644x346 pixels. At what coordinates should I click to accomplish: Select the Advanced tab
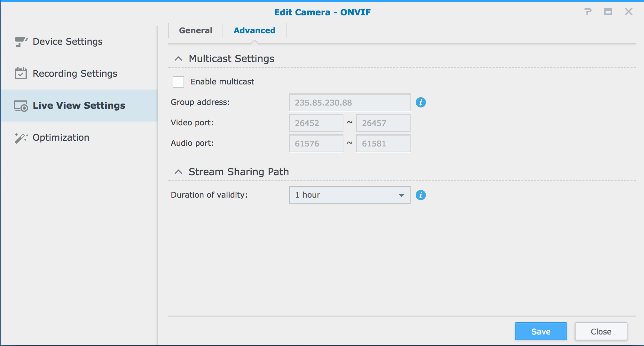(x=255, y=31)
